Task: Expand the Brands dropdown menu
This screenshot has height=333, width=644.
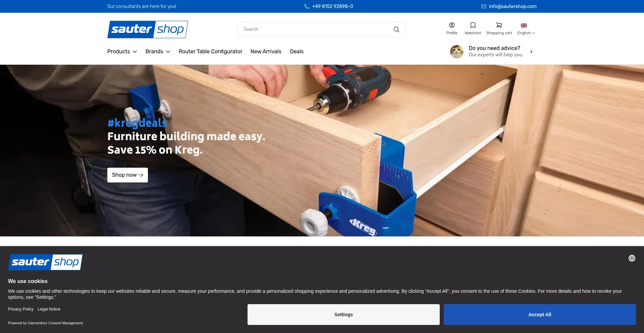Action: click(158, 52)
